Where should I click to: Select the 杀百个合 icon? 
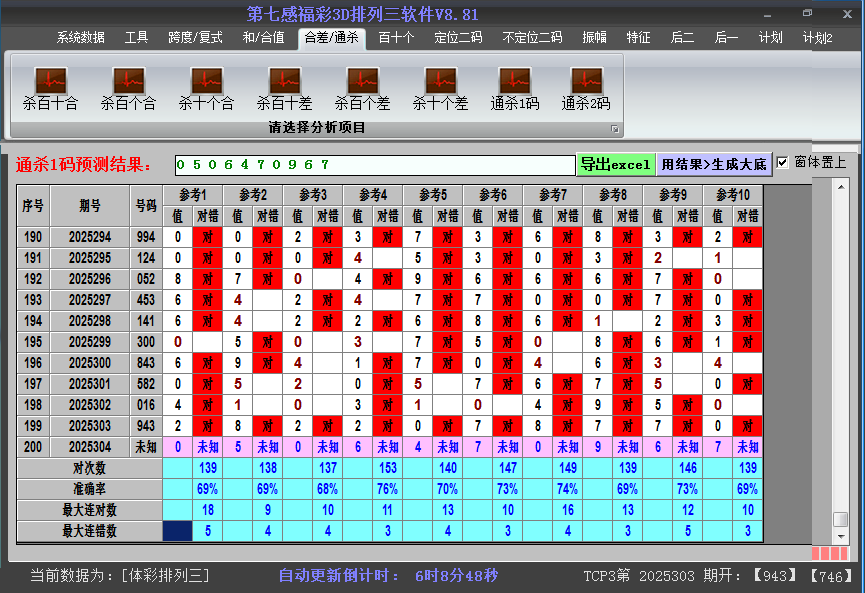pyautogui.click(x=128, y=82)
